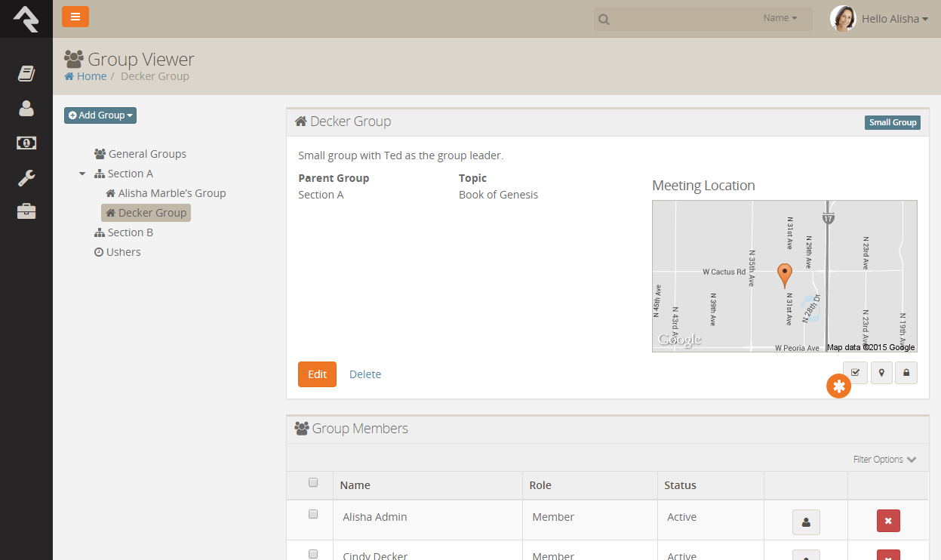The image size is (941, 560).
Task: Click the Book of Genesis topic text
Action: (x=499, y=195)
